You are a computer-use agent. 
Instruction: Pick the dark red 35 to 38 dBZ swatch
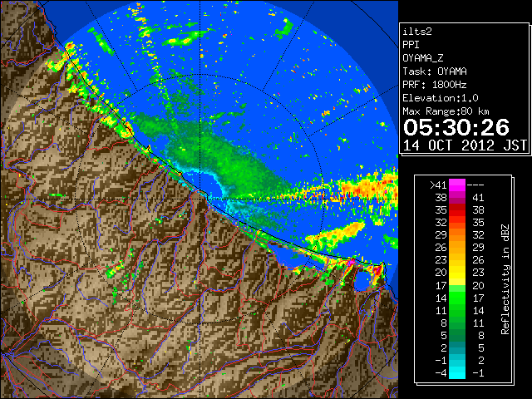[x=457, y=210]
